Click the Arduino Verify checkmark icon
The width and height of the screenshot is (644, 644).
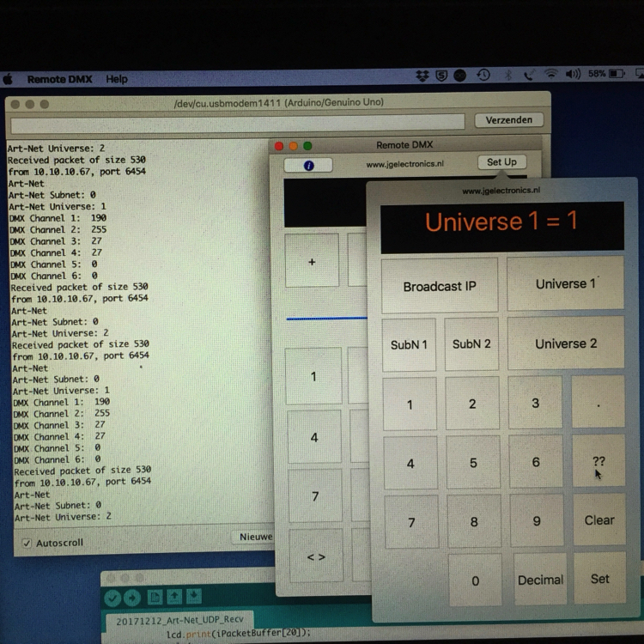coord(112,598)
